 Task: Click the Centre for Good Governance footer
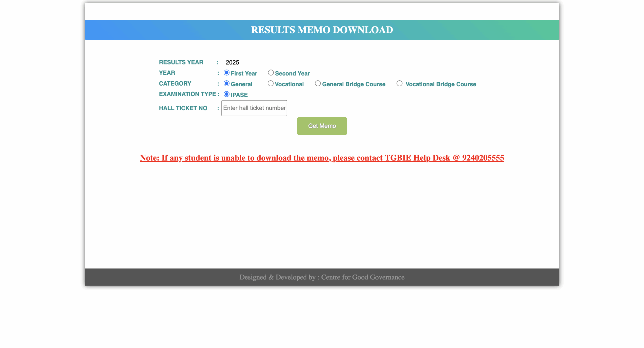(x=322, y=277)
